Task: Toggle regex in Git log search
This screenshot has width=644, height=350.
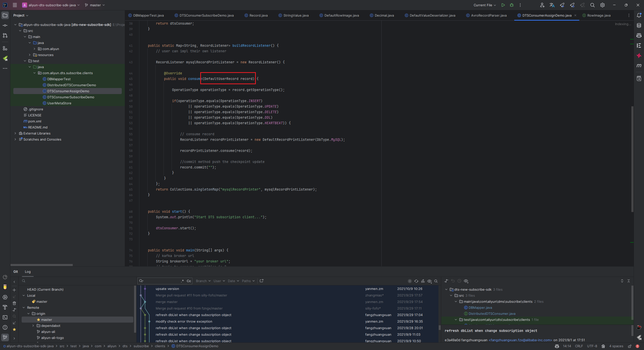Action: (x=182, y=281)
